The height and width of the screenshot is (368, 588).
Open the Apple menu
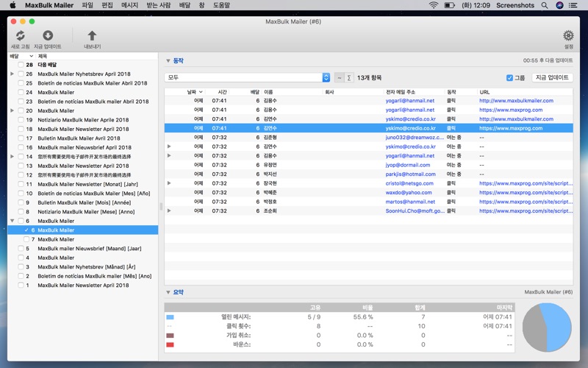pos(12,5)
